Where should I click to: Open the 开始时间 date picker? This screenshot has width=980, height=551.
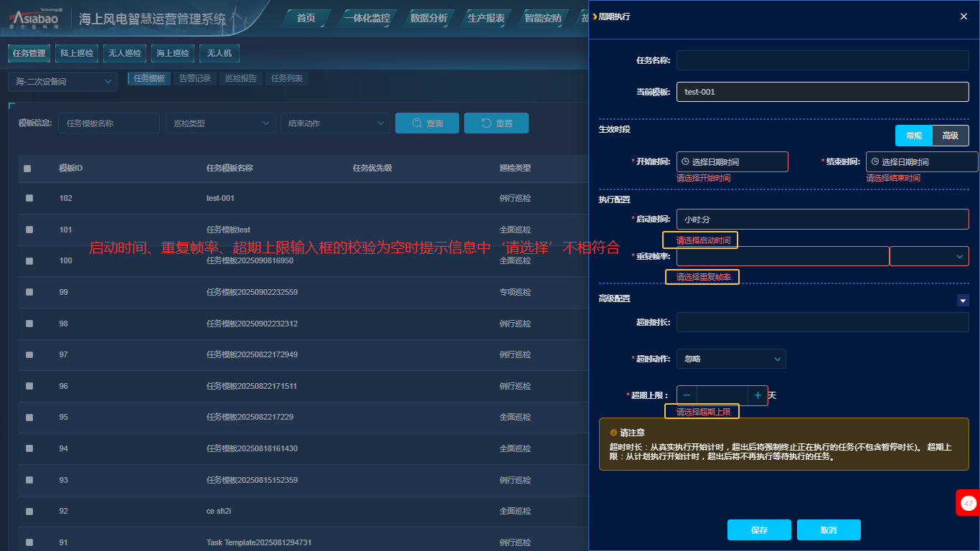tap(732, 162)
